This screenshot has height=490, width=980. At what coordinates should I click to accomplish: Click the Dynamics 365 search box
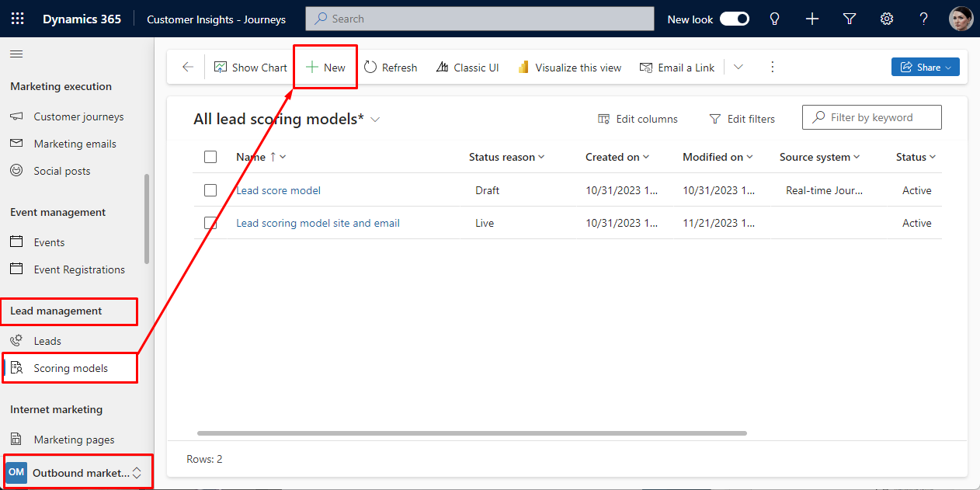480,19
